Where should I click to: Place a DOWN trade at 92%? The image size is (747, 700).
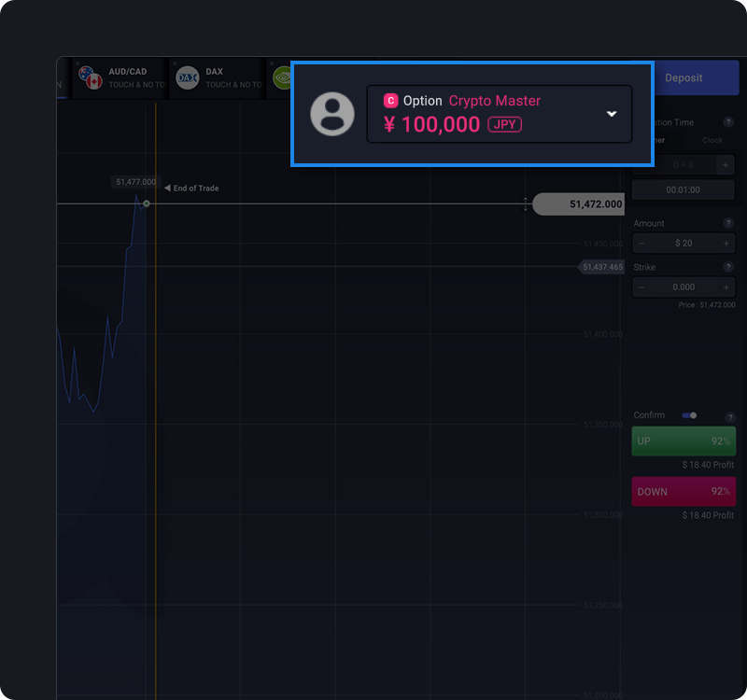[x=684, y=492]
